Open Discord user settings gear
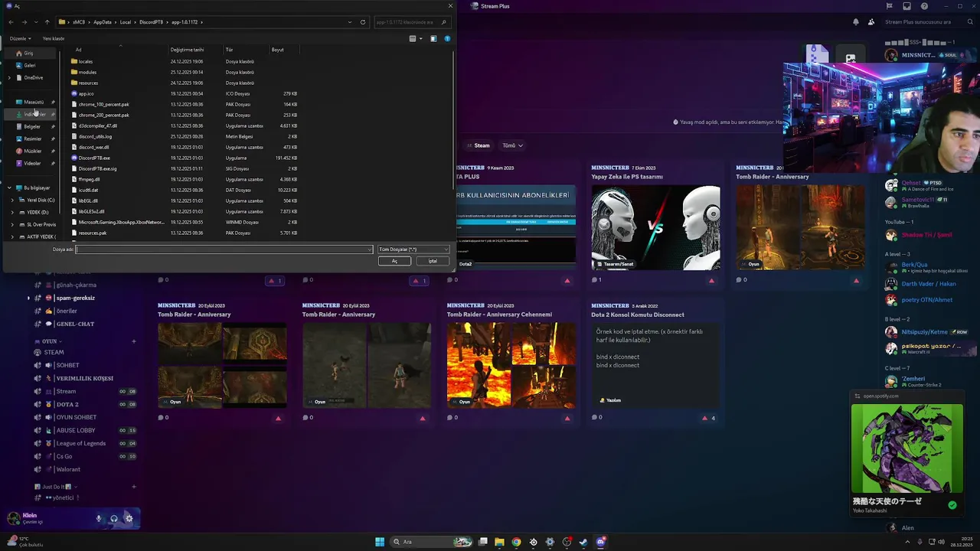Screen dimensions: 980x551 129,518
